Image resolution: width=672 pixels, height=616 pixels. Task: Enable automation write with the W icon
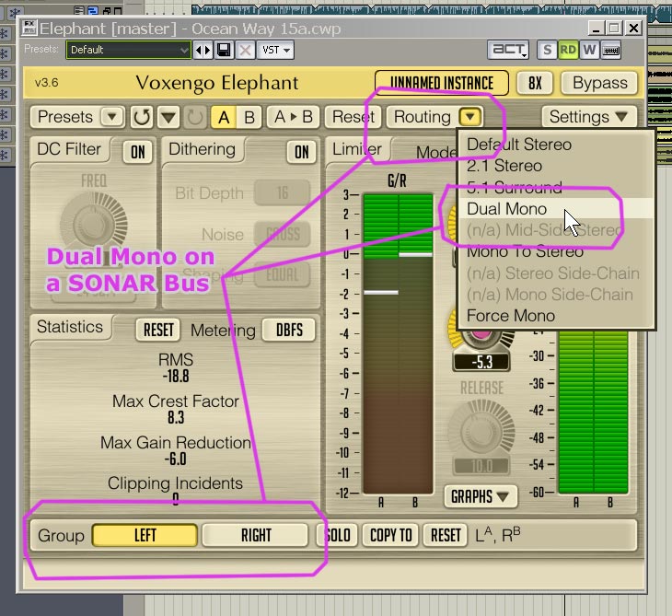tap(589, 50)
